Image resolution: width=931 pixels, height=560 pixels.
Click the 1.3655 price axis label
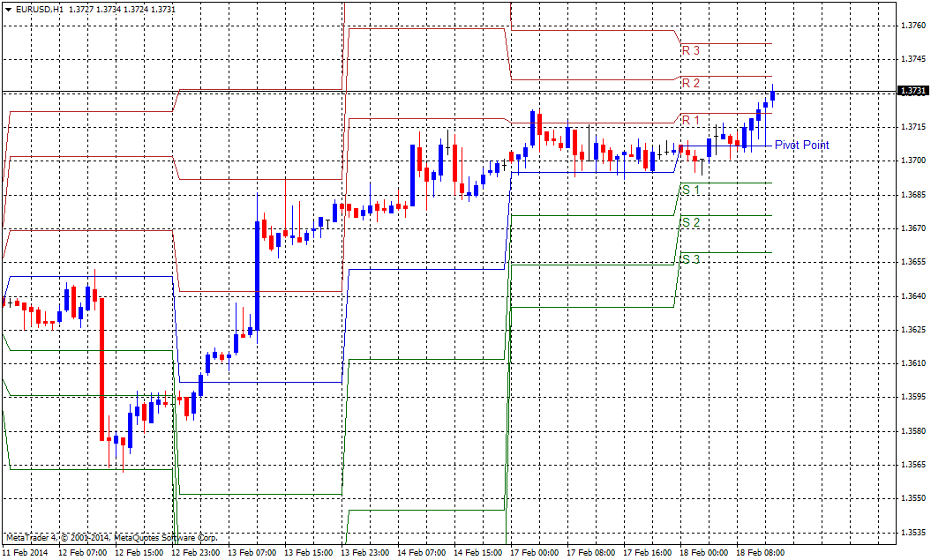913,262
